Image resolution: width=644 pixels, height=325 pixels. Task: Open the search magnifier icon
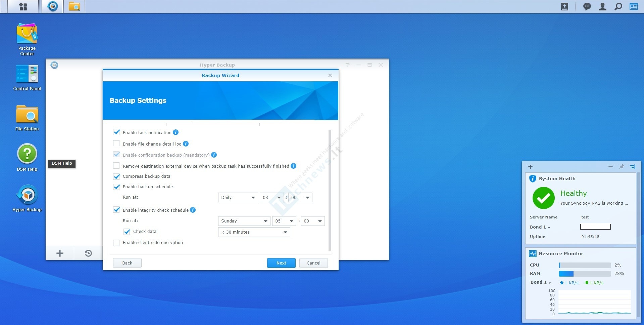(x=618, y=6)
